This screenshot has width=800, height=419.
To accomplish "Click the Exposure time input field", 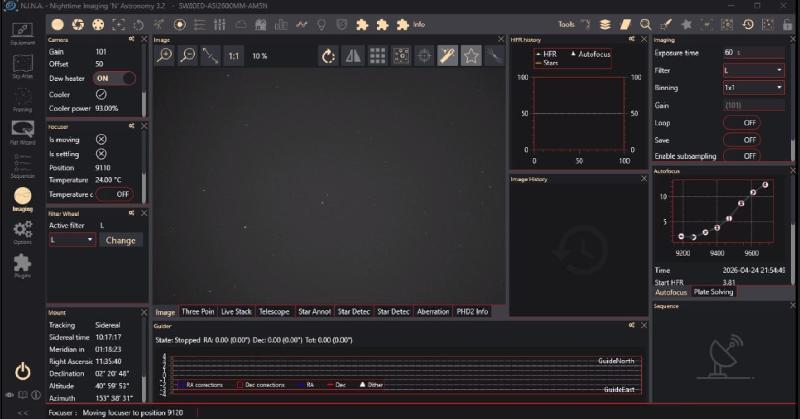I will [x=754, y=53].
